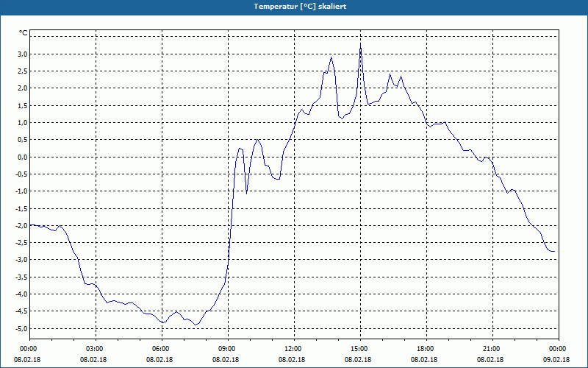Pick the 0,5 y-axis label

(23, 140)
